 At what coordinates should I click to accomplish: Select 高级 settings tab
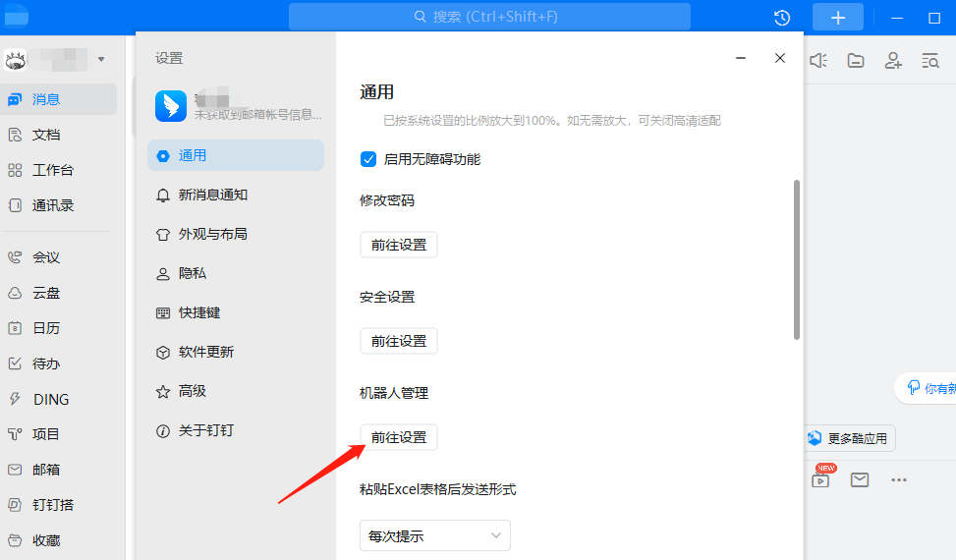pyautogui.click(x=236, y=391)
